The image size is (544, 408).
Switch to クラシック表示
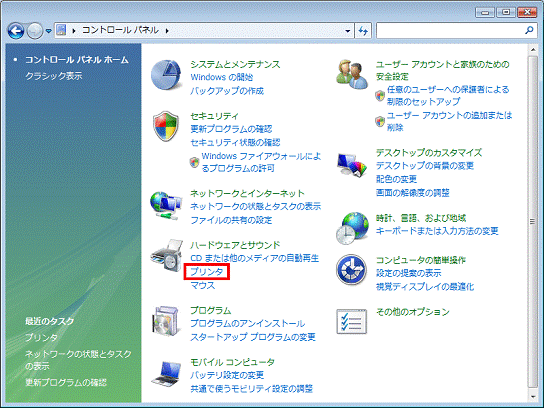54,76
